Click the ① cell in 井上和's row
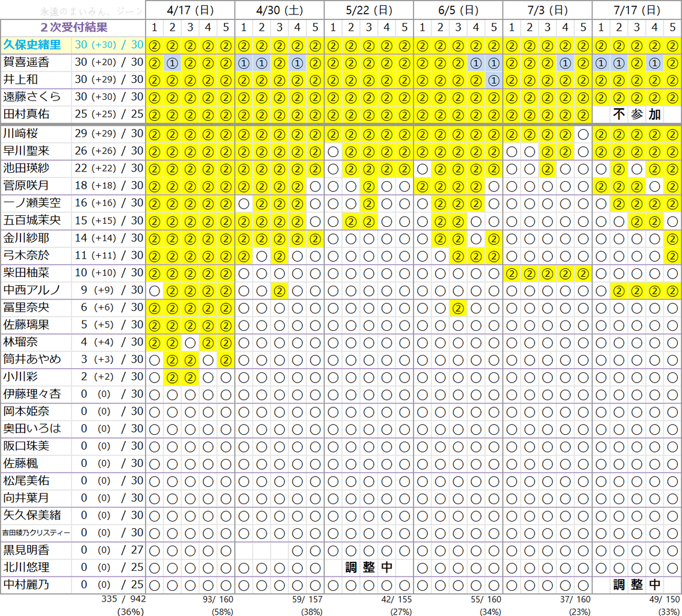Image resolution: width=682 pixels, height=616 pixels. [x=494, y=81]
